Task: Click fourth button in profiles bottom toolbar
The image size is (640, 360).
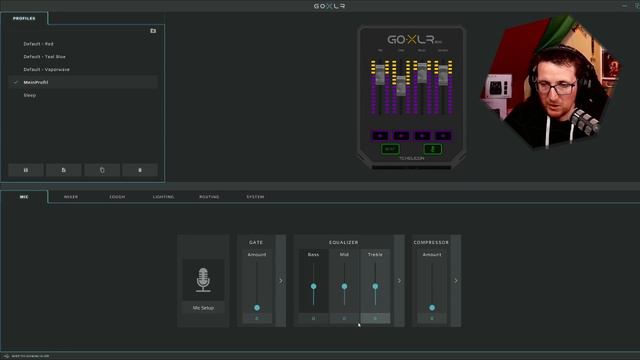Action: (x=140, y=170)
